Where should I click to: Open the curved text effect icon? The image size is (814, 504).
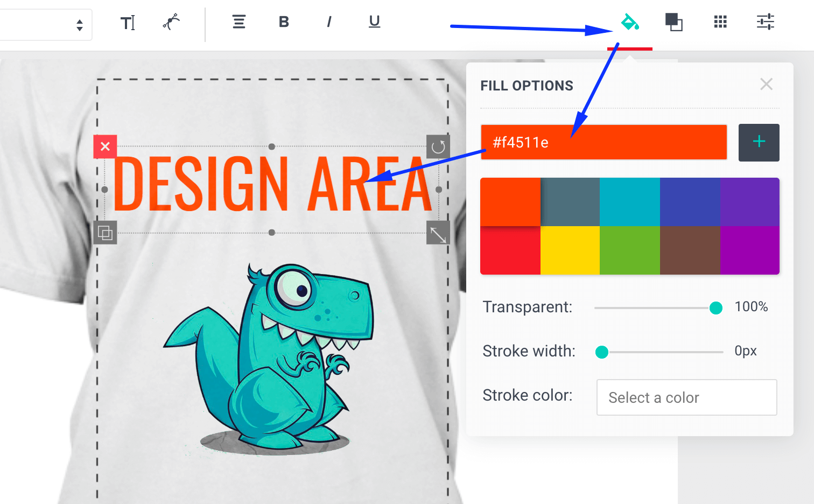(171, 22)
